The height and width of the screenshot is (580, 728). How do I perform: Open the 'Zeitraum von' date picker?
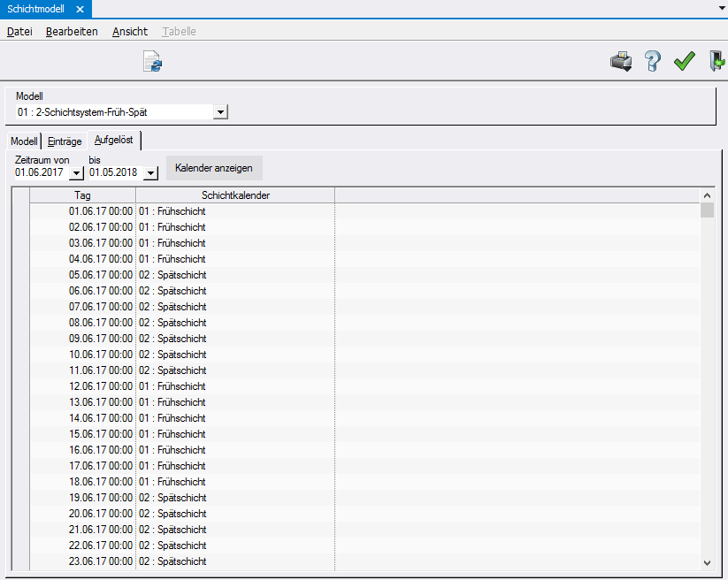pos(76,173)
